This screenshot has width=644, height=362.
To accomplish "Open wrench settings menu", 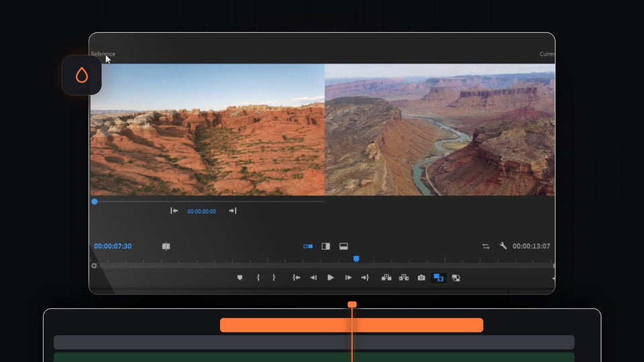I will point(502,246).
